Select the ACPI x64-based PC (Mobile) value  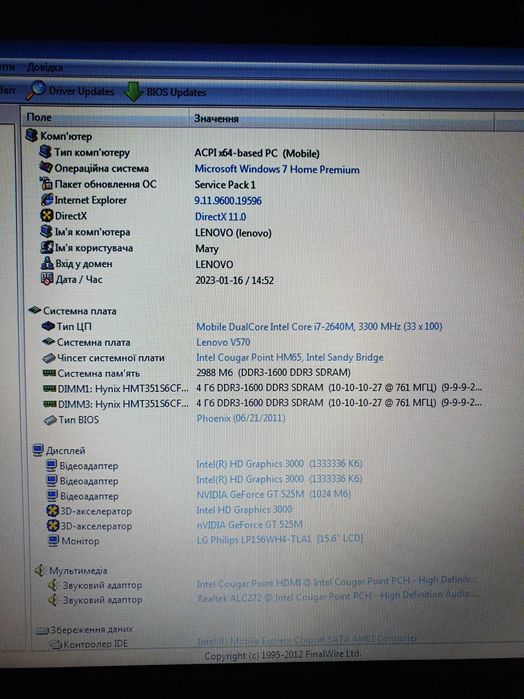pyautogui.click(x=257, y=154)
